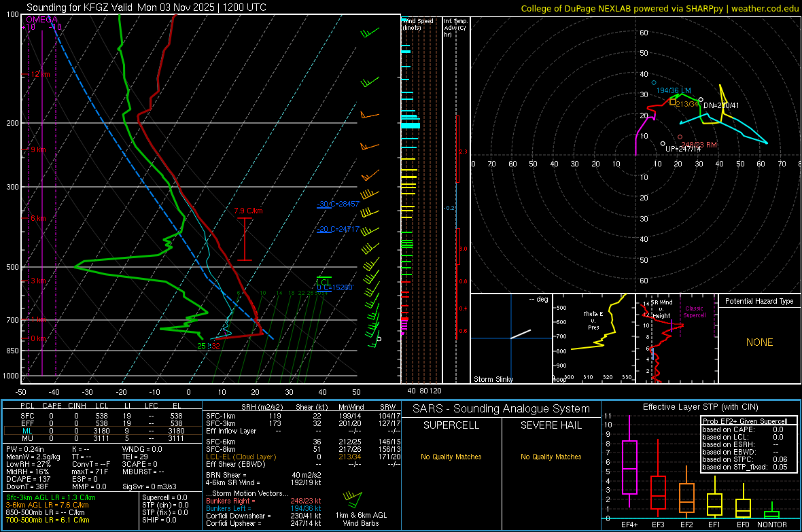The height and width of the screenshot is (532, 802).
Task: Click the red surface temperature value 32
Action: click(216, 346)
